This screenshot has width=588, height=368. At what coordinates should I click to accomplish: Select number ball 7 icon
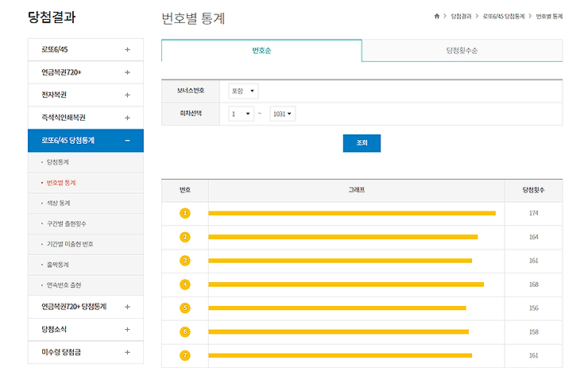coord(185,355)
